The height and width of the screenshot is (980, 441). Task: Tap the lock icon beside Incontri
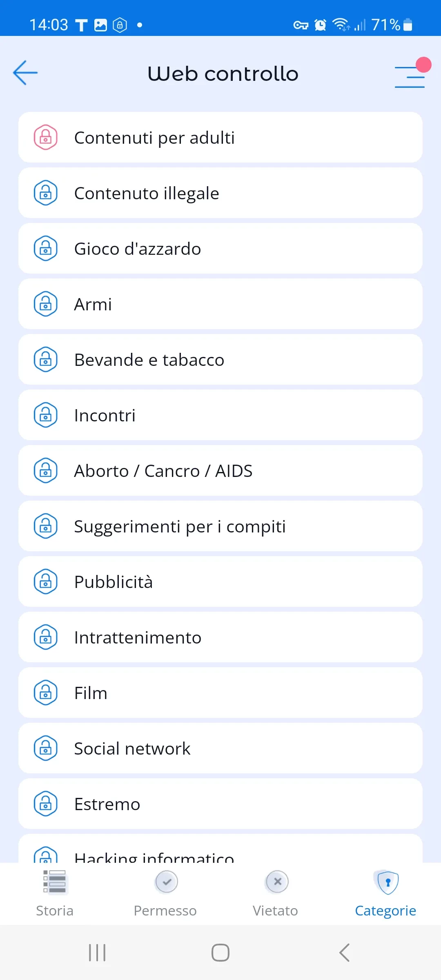(45, 415)
